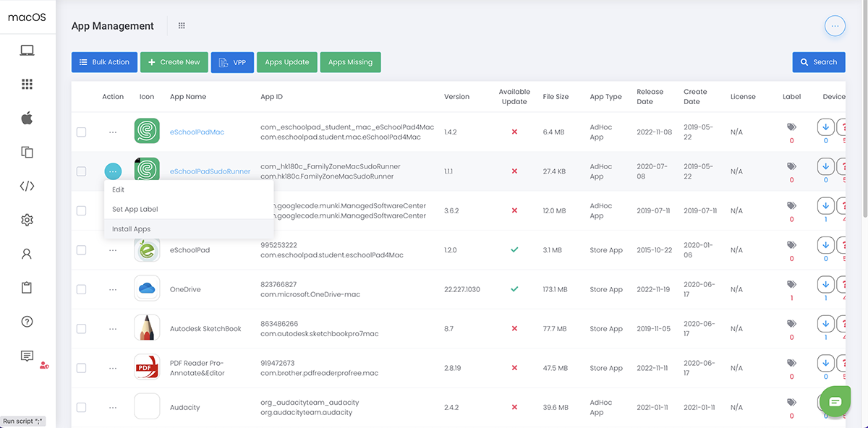Screen dimensions: 868x428
Task: Click the label tag icon for eSchoolPadMac
Action: [791, 127]
